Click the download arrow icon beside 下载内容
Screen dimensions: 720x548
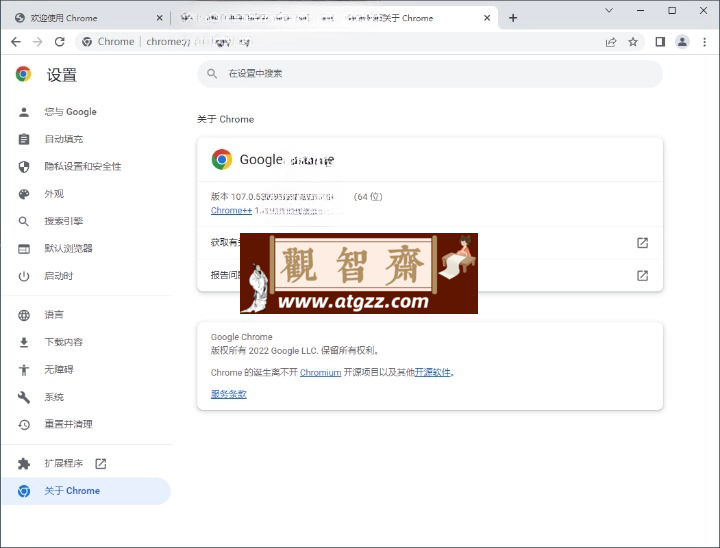pyautogui.click(x=24, y=342)
